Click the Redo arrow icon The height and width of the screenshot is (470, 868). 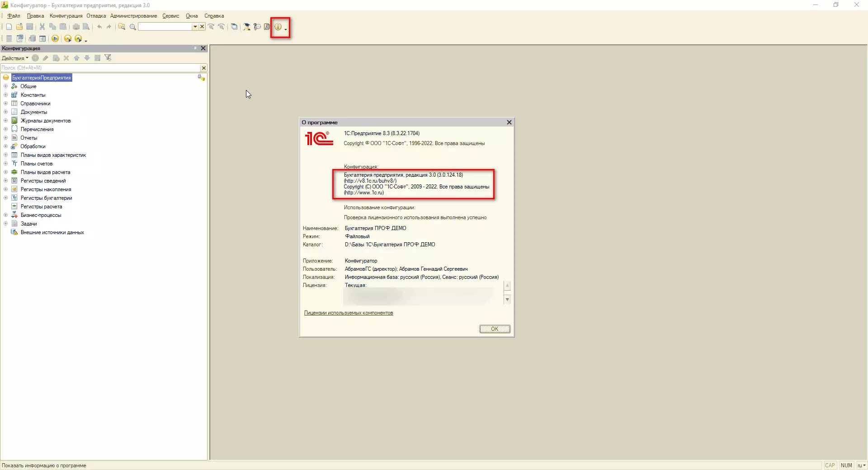pos(109,27)
